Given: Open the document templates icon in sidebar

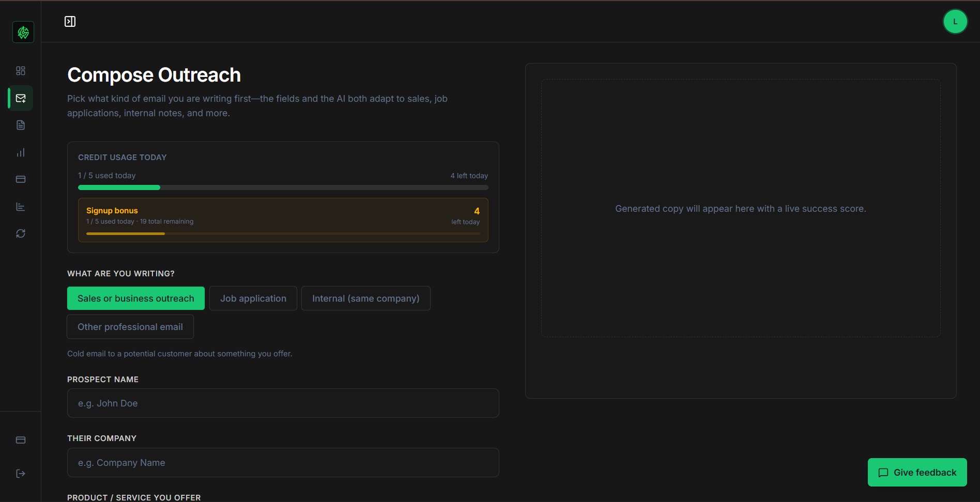Looking at the screenshot, I should coord(21,125).
